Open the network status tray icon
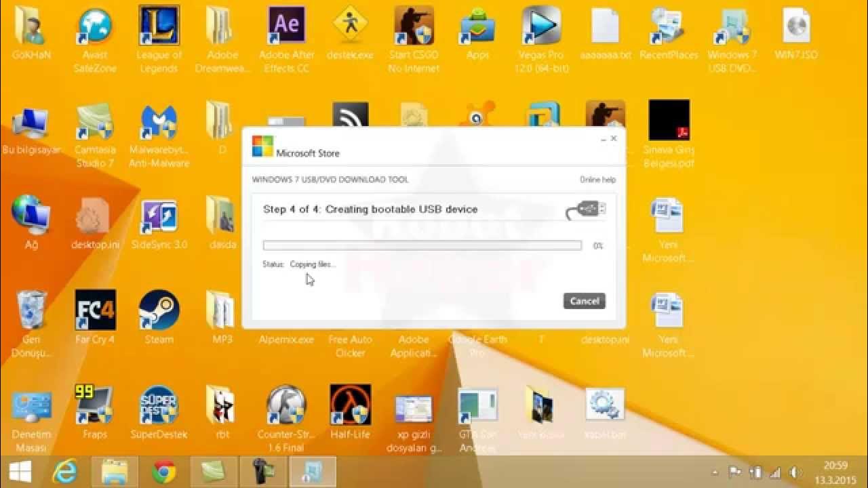 pos(776,472)
